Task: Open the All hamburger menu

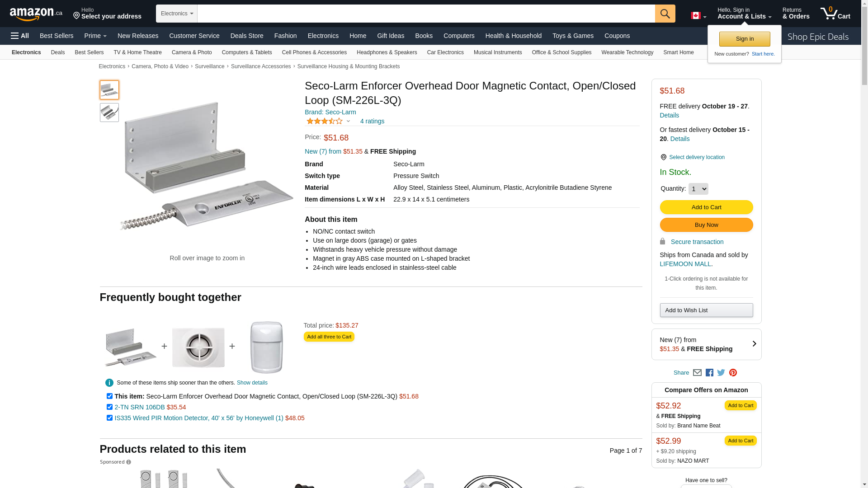Action: tap(20, 36)
